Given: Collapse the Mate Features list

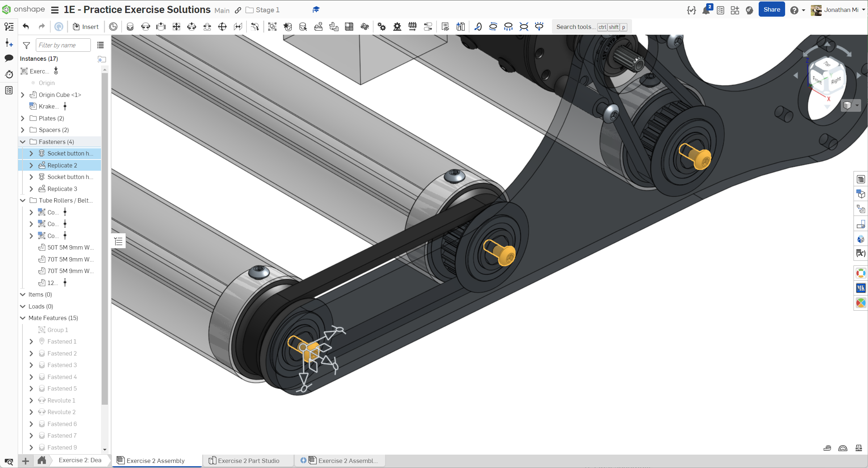Looking at the screenshot, I should (23, 318).
